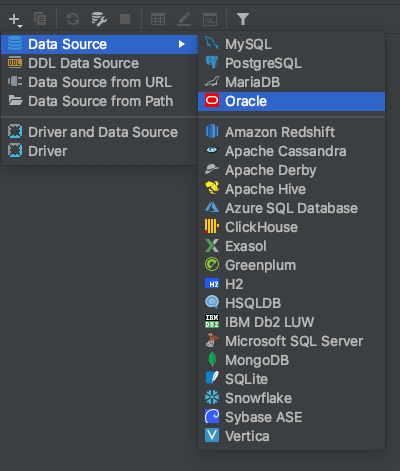Select DDL Data Source menu entry
The height and width of the screenshot is (471, 400).
(99, 63)
